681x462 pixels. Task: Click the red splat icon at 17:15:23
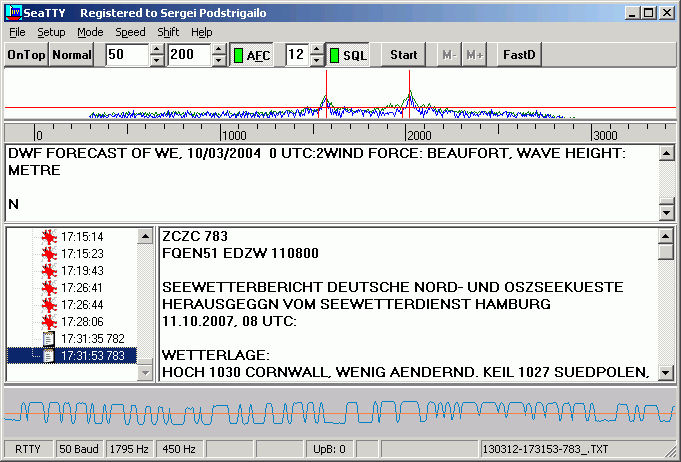click(47, 254)
